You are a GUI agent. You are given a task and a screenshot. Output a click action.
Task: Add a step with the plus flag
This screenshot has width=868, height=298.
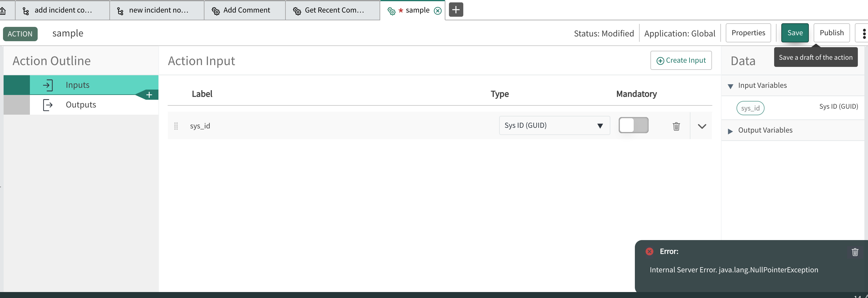pyautogui.click(x=149, y=95)
